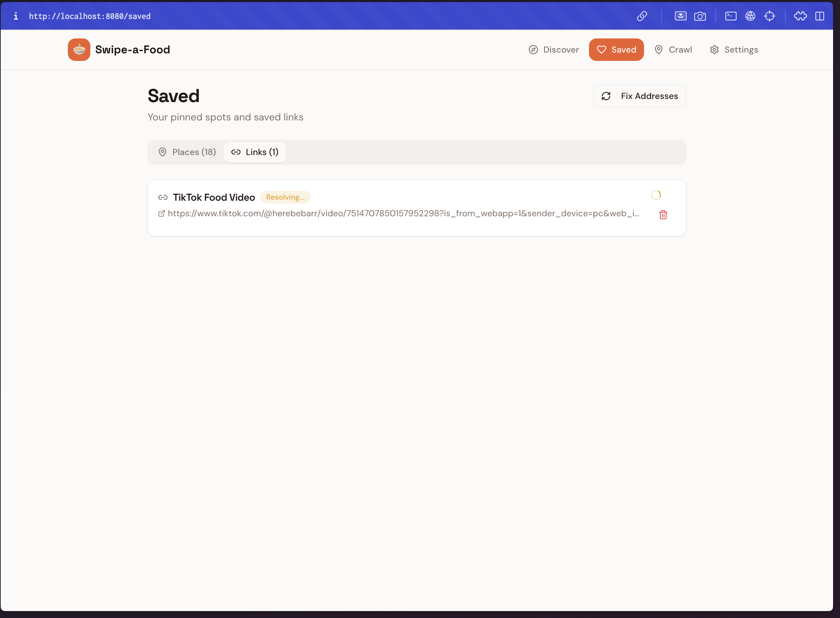Open the TikTok video URL link
Screen dimensions: 840x618
tap(403, 213)
